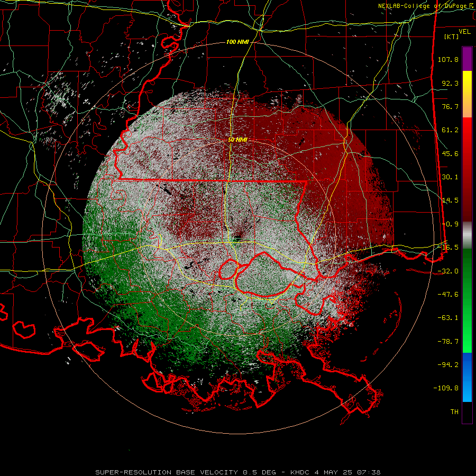Viewport: 476px width, 476px height.
Task: Select the -47.6 value on the velocity scale
Action: click(x=448, y=295)
